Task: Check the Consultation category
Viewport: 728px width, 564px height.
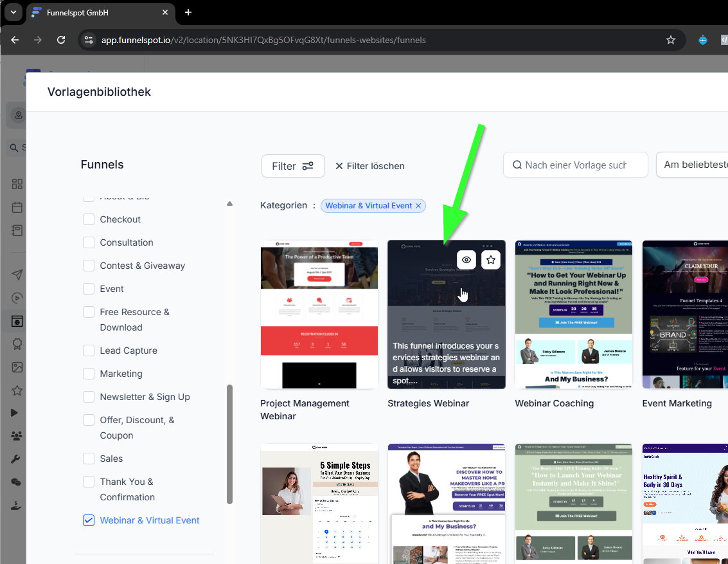Action: click(89, 242)
